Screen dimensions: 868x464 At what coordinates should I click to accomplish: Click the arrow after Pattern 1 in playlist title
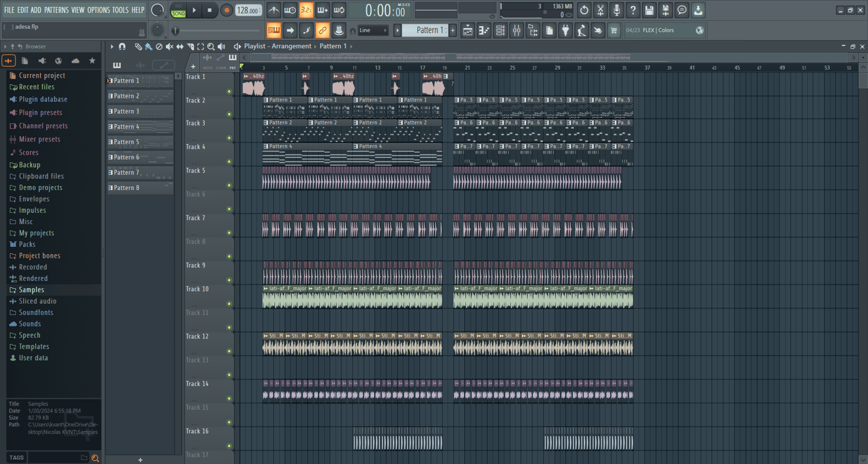pos(351,46)
